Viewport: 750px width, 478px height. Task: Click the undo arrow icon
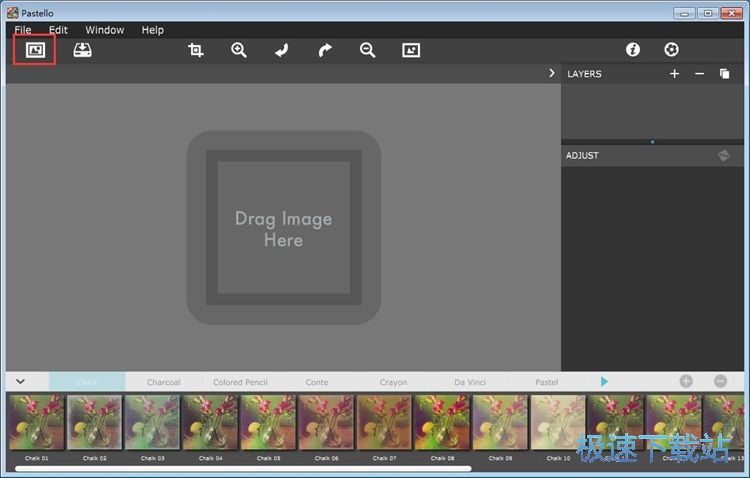tap(282, 50)
